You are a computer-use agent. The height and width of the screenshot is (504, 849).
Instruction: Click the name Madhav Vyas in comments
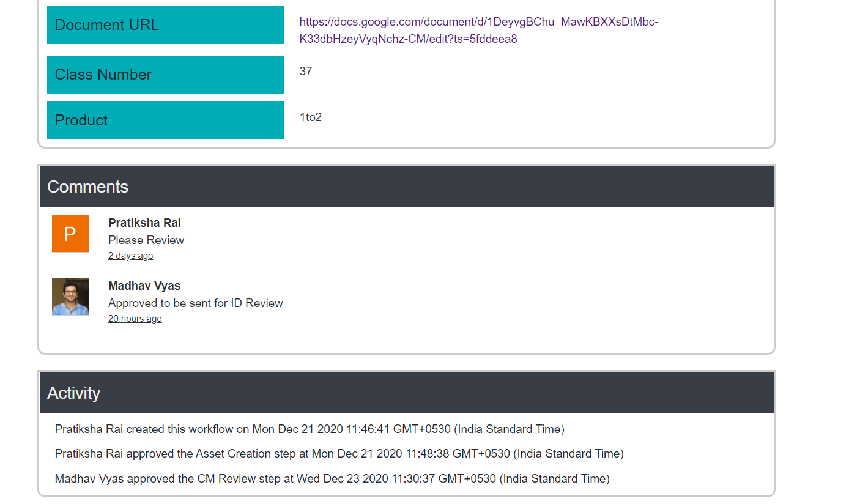tap(144, 286)
